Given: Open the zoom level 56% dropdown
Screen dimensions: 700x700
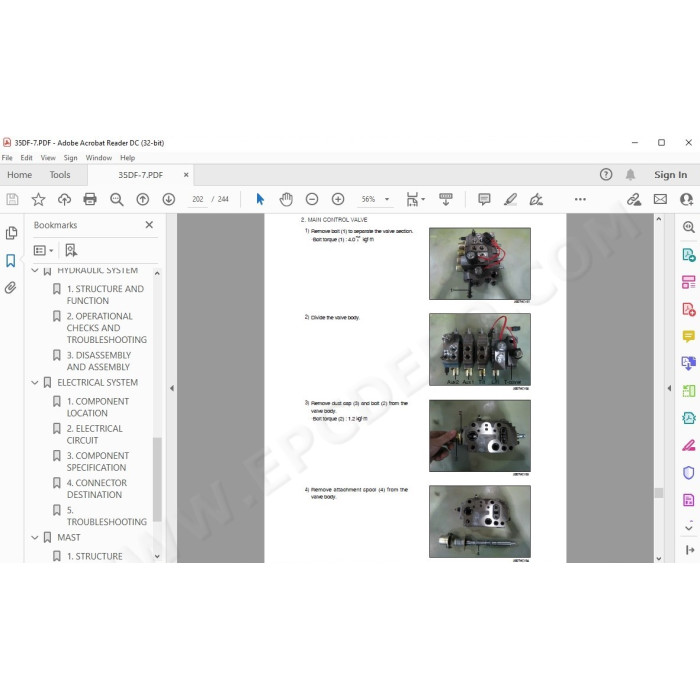Looking at the screenshot, I should [387, 199].
